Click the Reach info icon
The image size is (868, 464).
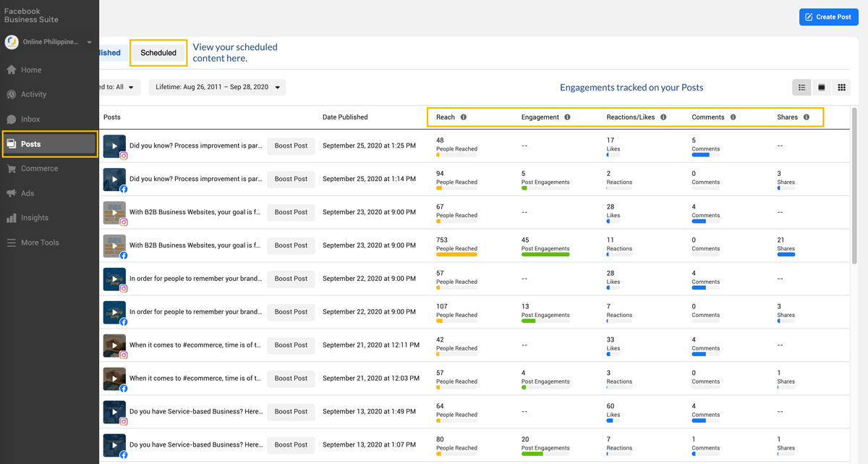pos(464,117)
